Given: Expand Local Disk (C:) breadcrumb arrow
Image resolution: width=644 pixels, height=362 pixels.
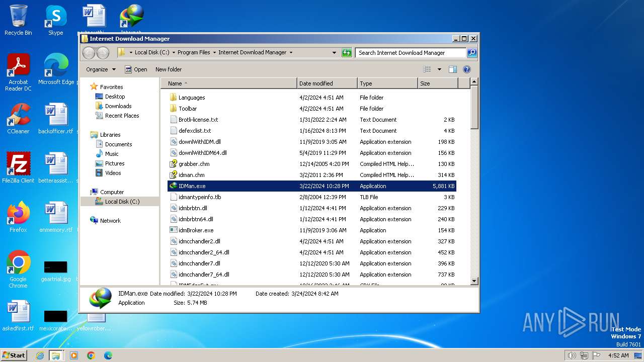Looking at the screenshot, I should (174, 52).
